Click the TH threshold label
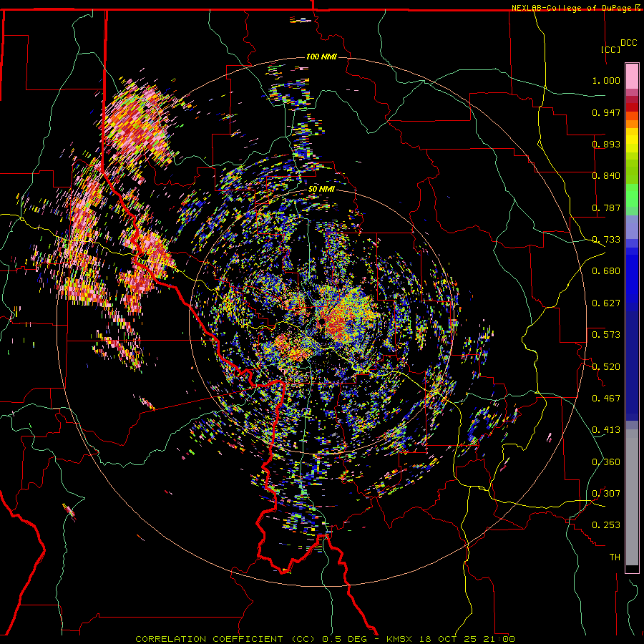The image size is (644, 644). pos(615,557)
